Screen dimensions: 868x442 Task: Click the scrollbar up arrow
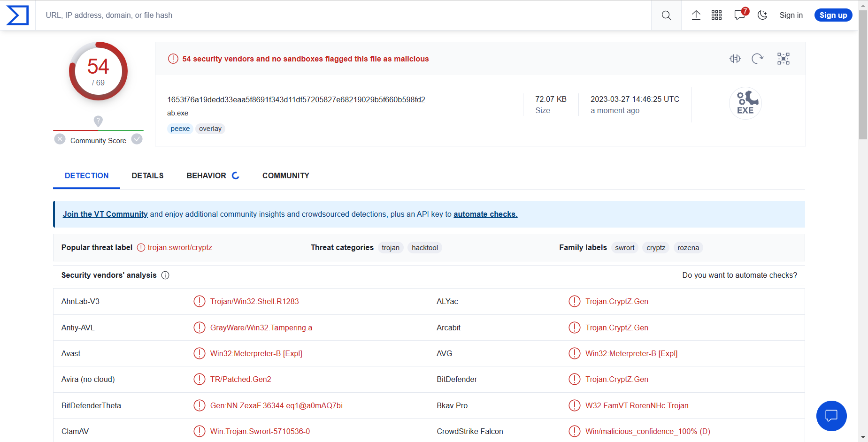(x=863, y=5)
